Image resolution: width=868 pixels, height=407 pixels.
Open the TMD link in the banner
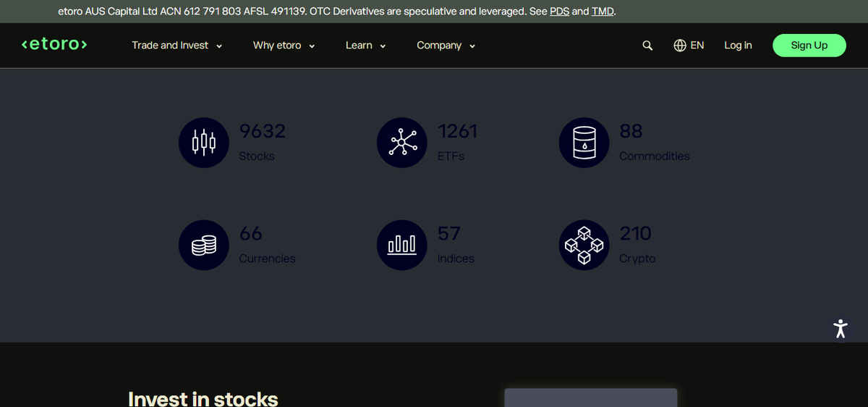pyautogui.click(x=603, y=12)
